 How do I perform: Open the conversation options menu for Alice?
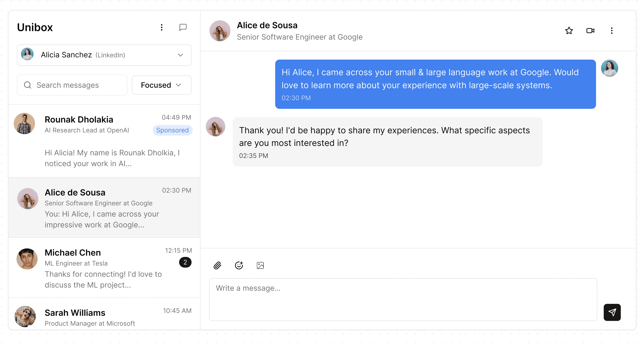(x=612, y=30)
